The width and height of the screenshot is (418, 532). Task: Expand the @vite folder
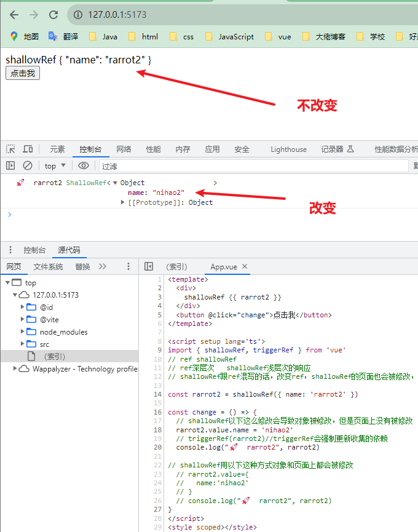[x=22, y=319]
